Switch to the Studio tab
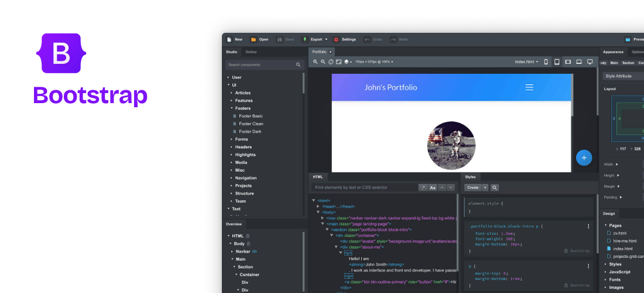This screenshot has height=293, width=644. click(231, 52)
